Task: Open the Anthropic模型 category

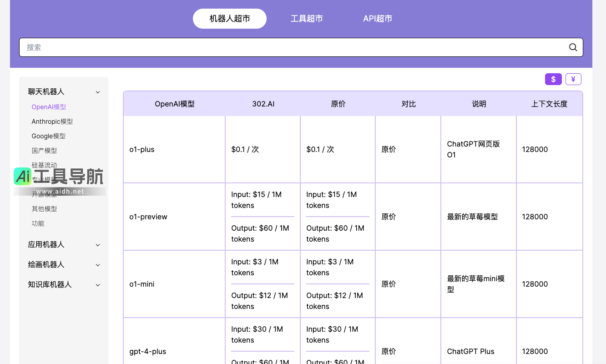Action: pyautogui.click(x=52, y=121)
